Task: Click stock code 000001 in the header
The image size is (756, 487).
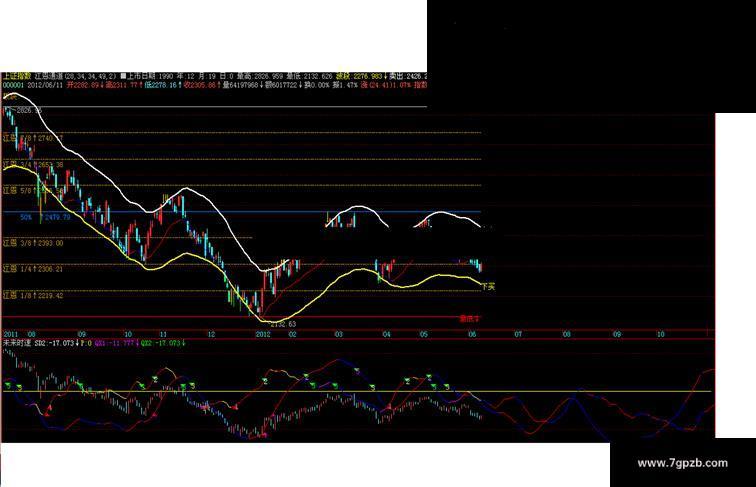Action: click(14, 85)
